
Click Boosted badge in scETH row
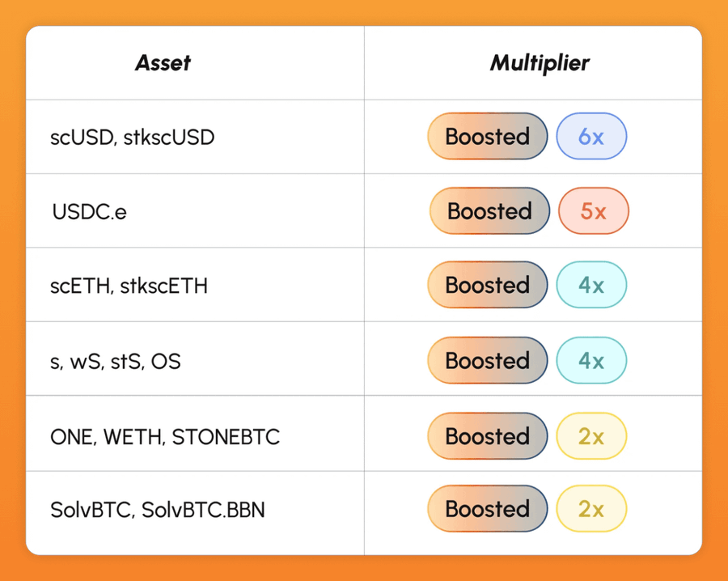(x=488, y=285)
